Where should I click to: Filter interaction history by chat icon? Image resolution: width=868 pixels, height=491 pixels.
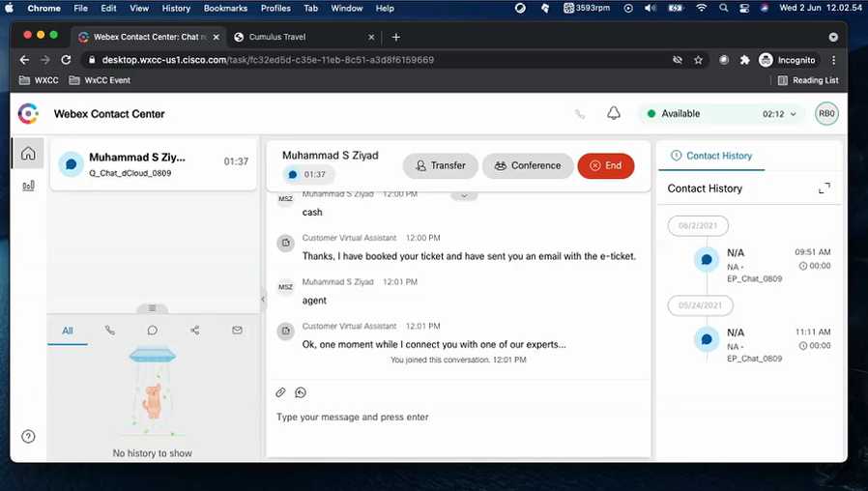tap(152, 331)
